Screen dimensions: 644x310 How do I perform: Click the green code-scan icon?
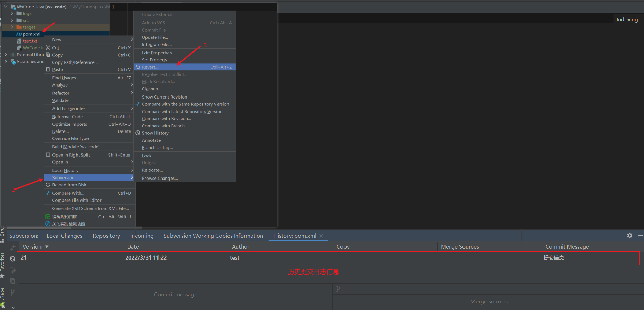(48, 217)
